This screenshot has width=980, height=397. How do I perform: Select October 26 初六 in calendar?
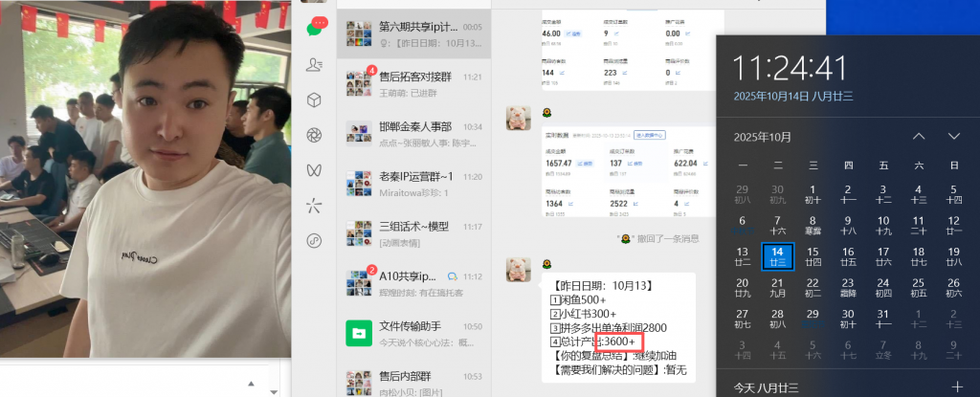(x=953, y=288)
